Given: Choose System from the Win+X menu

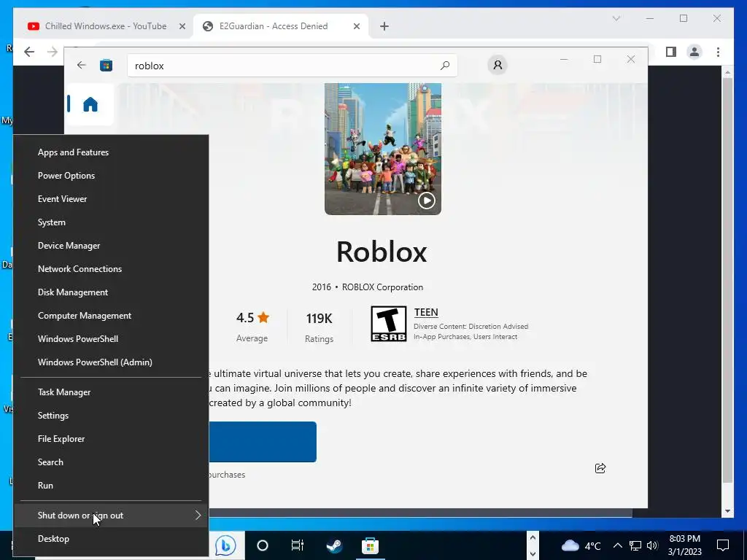Looking at the screenshot, I should pos(111,222).
